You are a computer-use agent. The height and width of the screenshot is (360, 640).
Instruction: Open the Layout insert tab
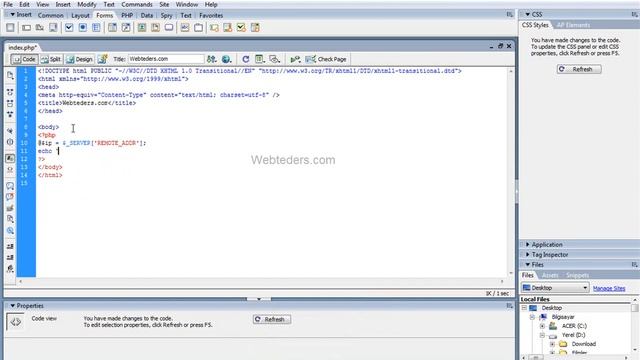tap(80, 15)
